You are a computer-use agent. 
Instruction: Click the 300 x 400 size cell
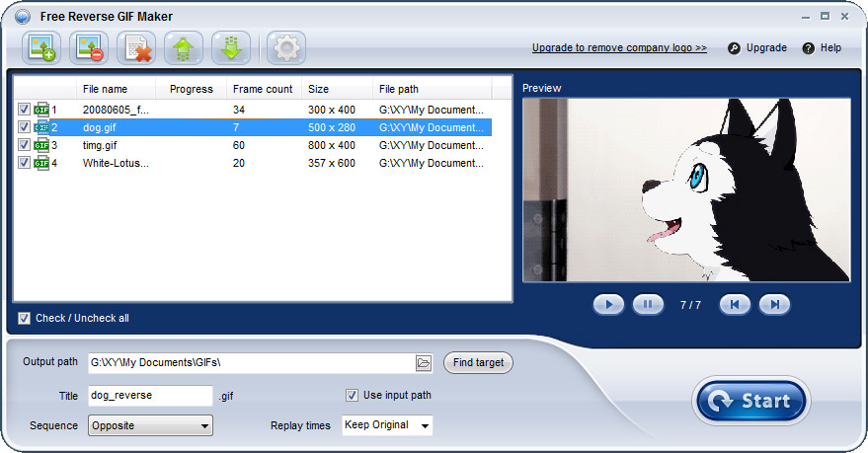point(332,110)
